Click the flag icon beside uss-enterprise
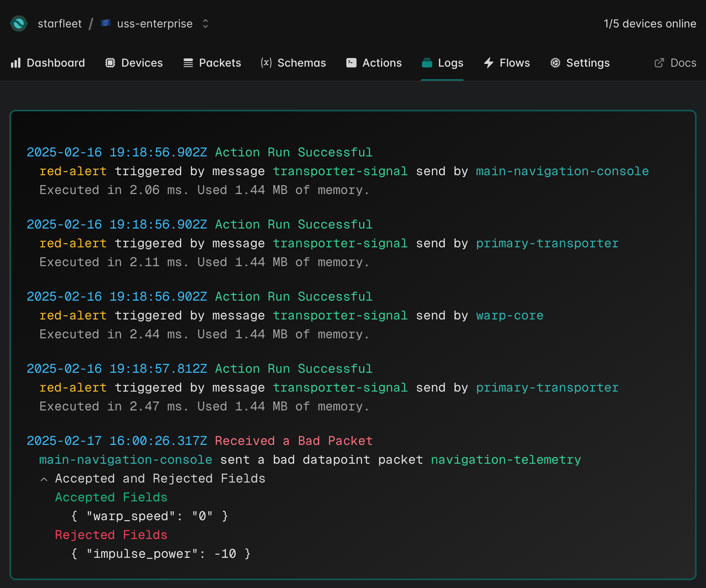The height and width of the screenshot is (588, 706). pos(106,23)
